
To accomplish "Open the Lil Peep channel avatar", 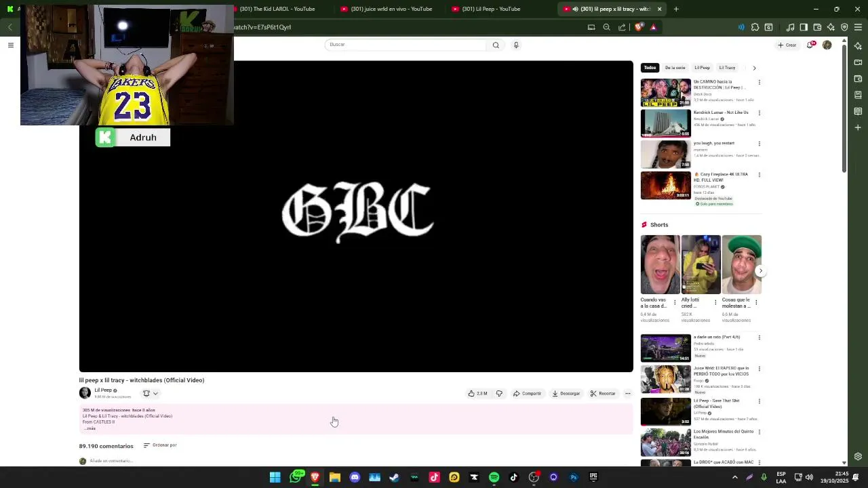I will (x=85, y=392).
